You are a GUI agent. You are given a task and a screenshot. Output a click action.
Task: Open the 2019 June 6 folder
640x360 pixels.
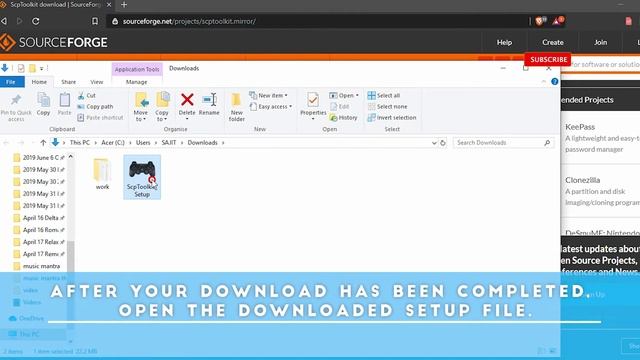(x=39, y=158)
